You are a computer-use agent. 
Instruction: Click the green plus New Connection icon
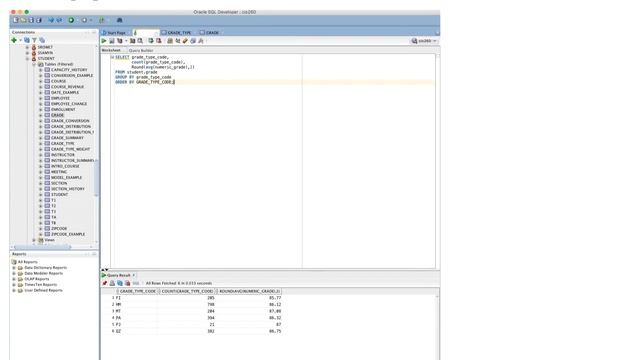point(14,40)
